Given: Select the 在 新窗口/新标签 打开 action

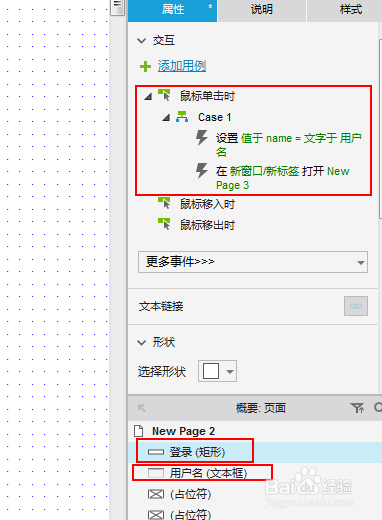Looking at the screenshot, I should coord(283,178).
